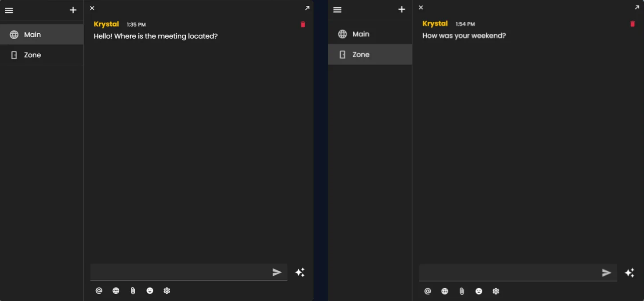This screenshot has height=301, width=644.
Task: Expand the right chat window to full view
Action: click(x=637, y=7)
